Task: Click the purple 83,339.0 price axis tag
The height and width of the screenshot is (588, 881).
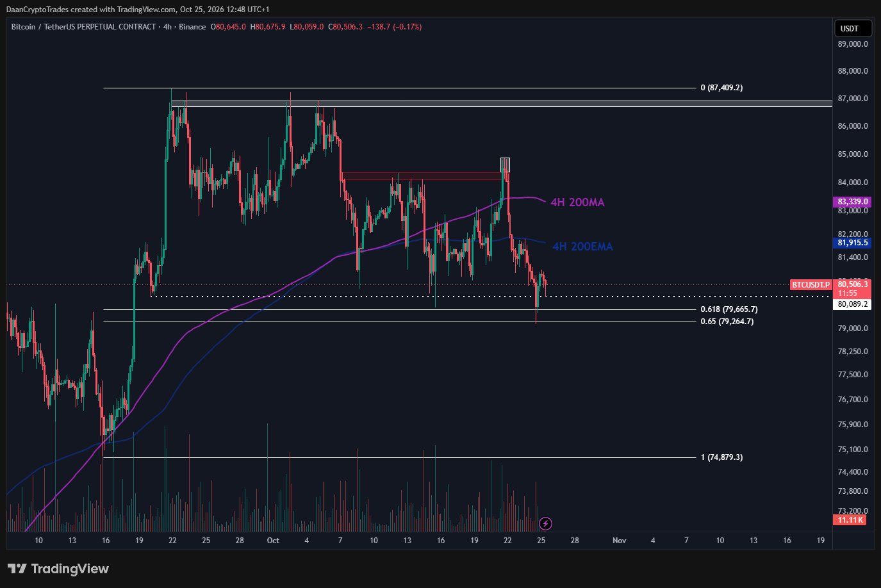Action: click(853, 202)
